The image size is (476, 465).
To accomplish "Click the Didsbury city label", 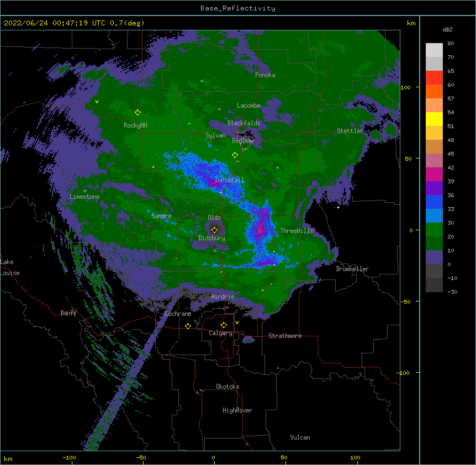I will (x=212, y=238).
